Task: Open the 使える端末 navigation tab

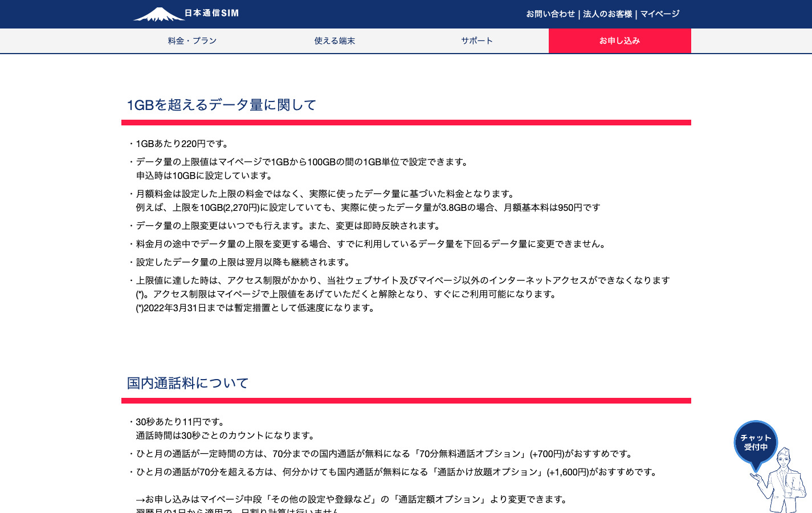Action: tap(334, 41)
